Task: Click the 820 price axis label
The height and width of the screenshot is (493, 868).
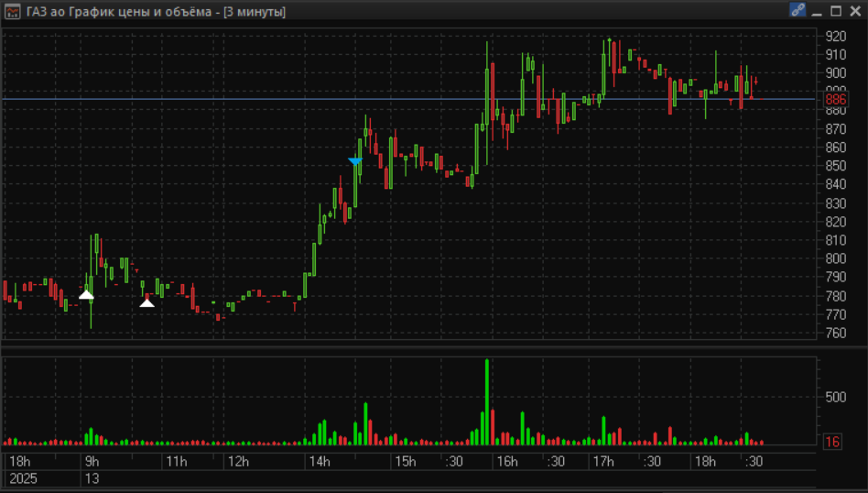Action: (x=835, y=222)
